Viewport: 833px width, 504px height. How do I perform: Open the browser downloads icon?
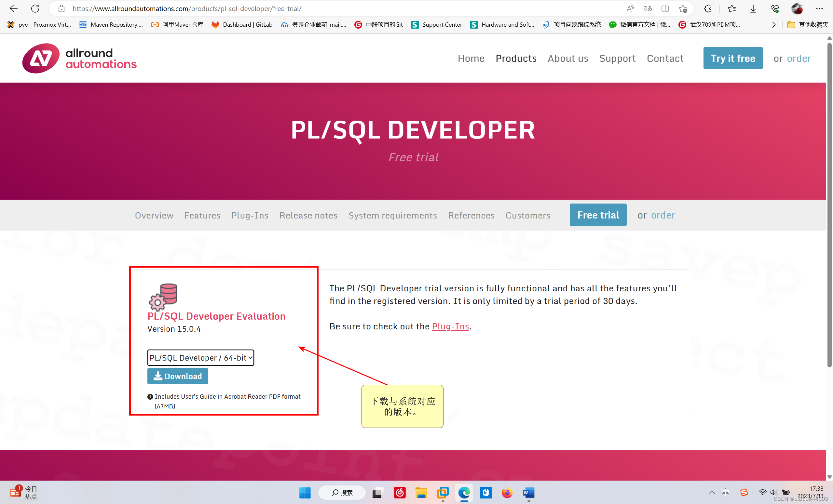pyautogui.click(x=753, y=8)
